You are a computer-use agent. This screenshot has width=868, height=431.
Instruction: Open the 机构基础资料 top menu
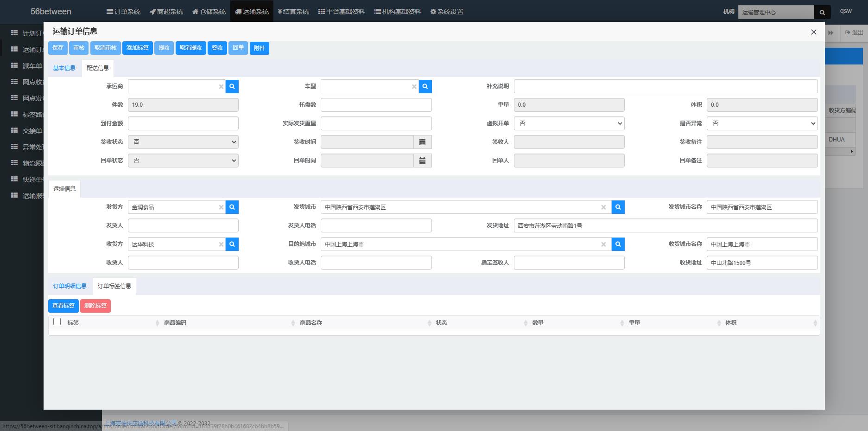(398, 12)
